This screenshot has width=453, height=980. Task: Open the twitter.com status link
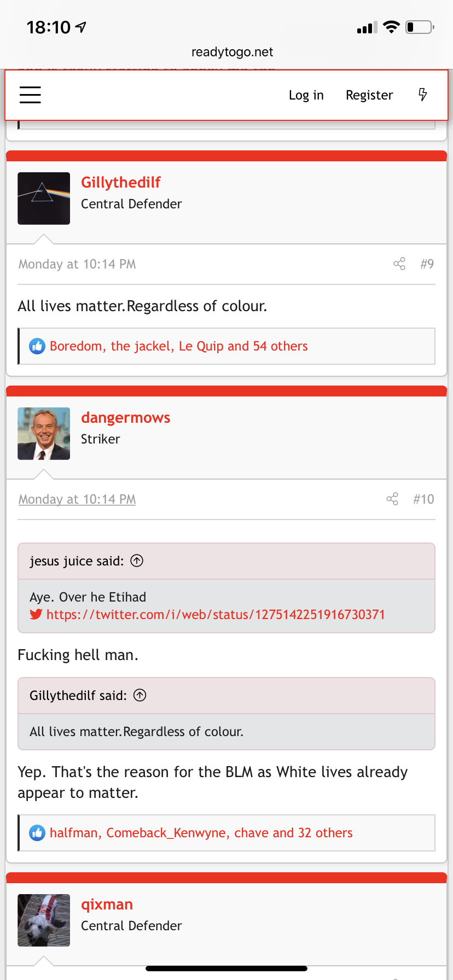tap(216, 615)
